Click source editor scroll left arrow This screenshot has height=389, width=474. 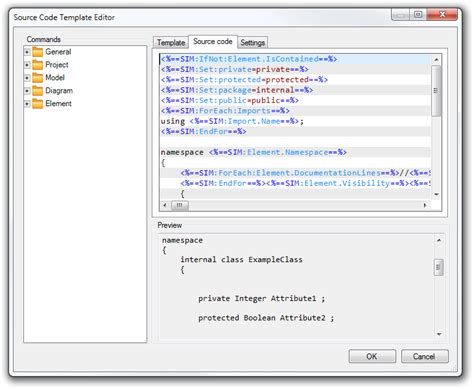pyautogui.click(x=165, y=205)
